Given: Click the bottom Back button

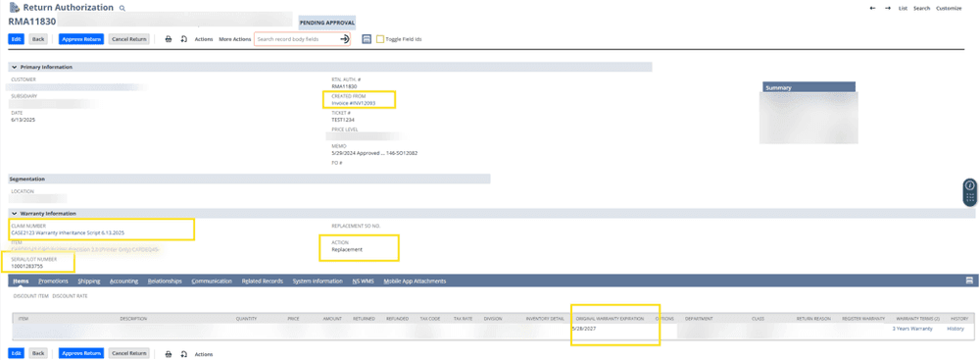Looking at the screenshot, I should click(39, 353).
